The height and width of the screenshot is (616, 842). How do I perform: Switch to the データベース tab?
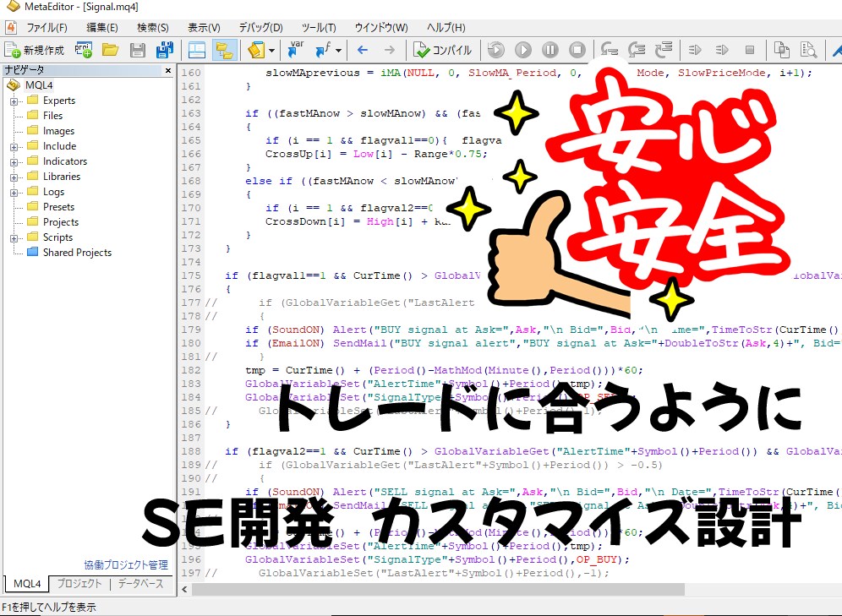(140, 584)
